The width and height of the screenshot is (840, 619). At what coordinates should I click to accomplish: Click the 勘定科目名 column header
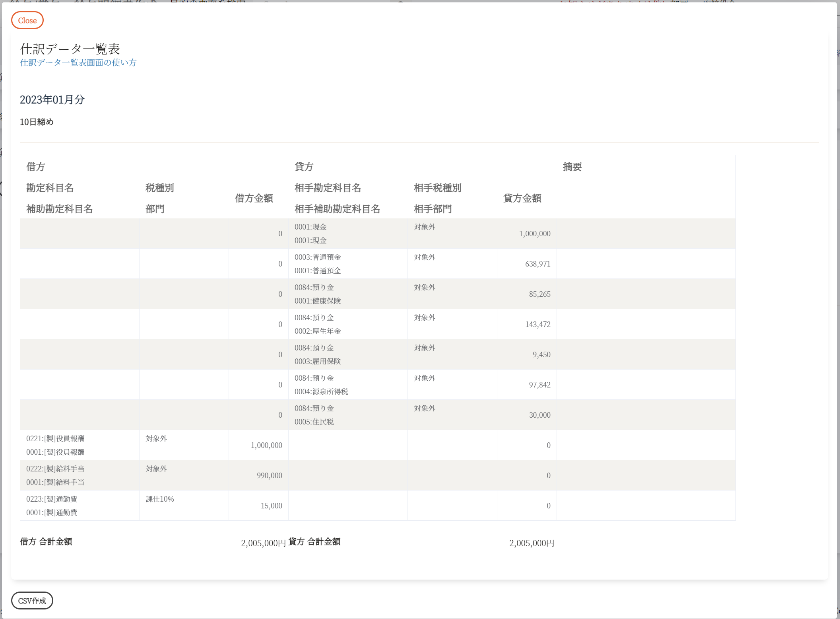point(50,188)
